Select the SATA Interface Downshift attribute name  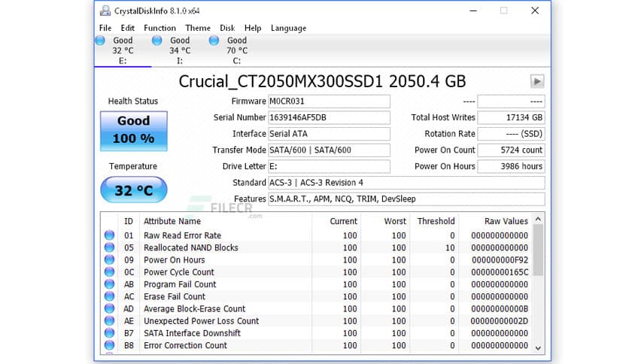[192, 333]
